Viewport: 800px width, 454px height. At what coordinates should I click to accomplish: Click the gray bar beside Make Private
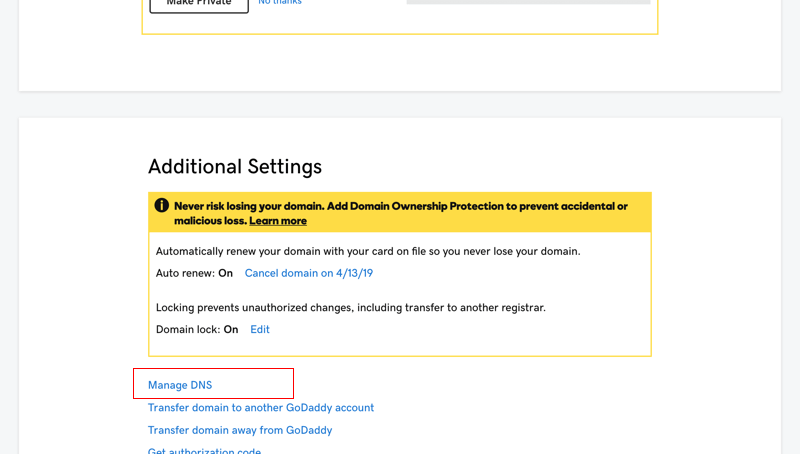(528, 2)
